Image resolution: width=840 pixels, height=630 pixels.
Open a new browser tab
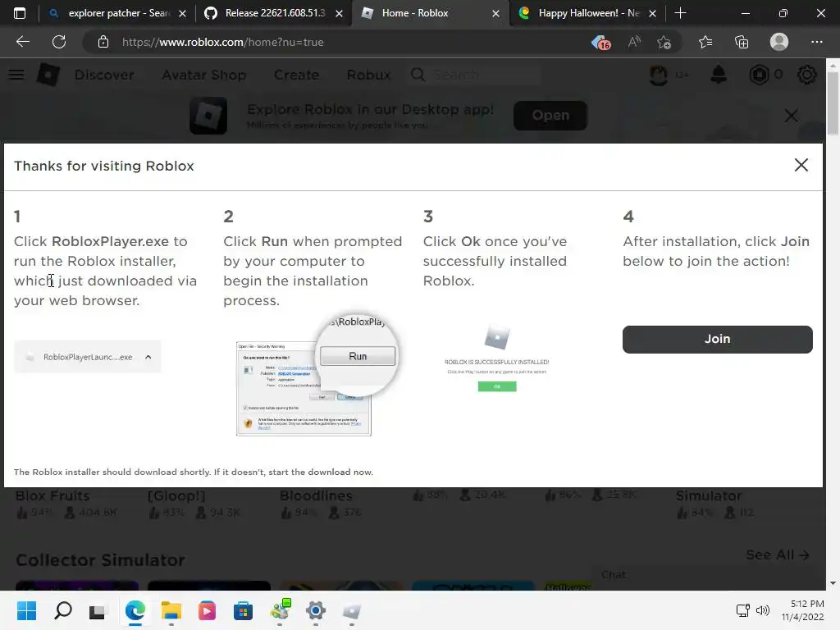click(x=680, y=13)
